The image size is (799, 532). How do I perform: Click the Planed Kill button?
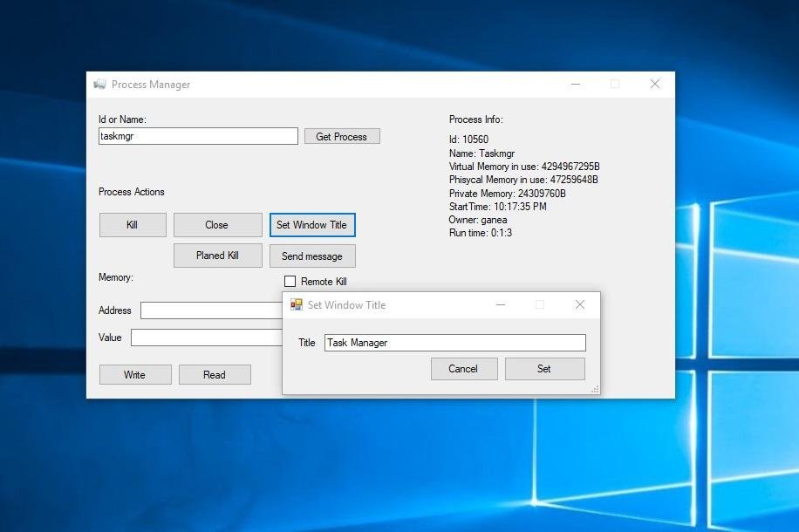coord(217,256)
